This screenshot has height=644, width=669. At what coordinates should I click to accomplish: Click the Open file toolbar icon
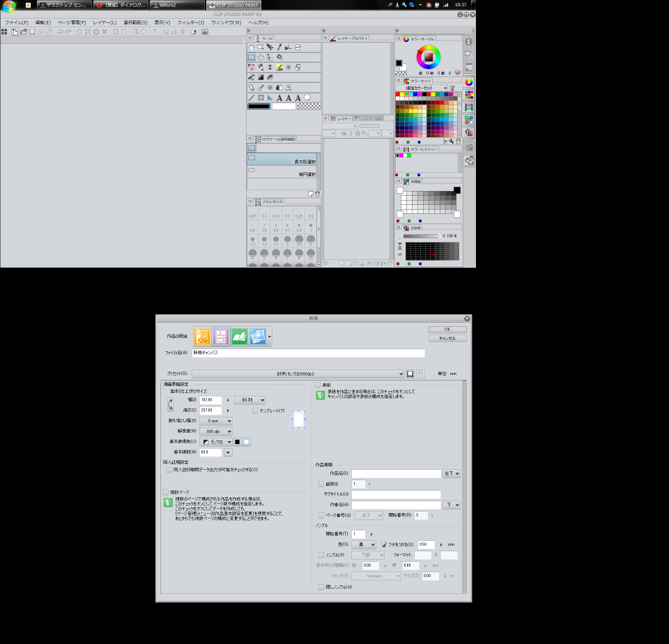pos(24,32)
